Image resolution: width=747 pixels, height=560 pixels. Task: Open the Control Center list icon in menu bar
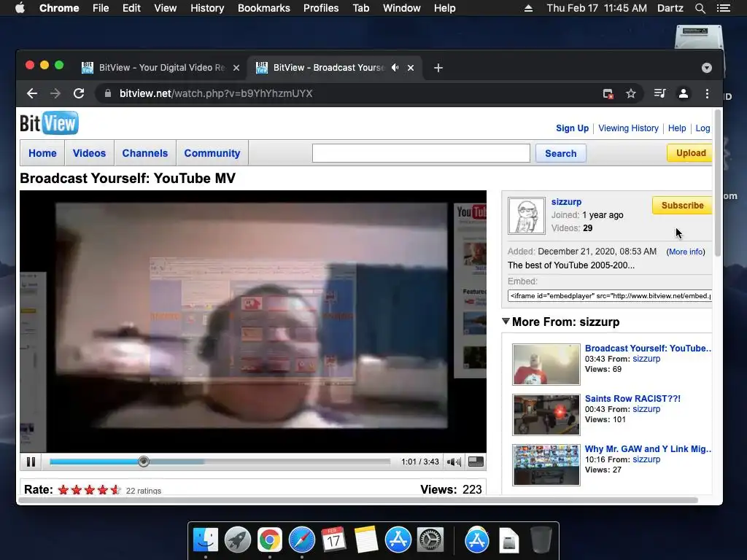tap(724, 8)
